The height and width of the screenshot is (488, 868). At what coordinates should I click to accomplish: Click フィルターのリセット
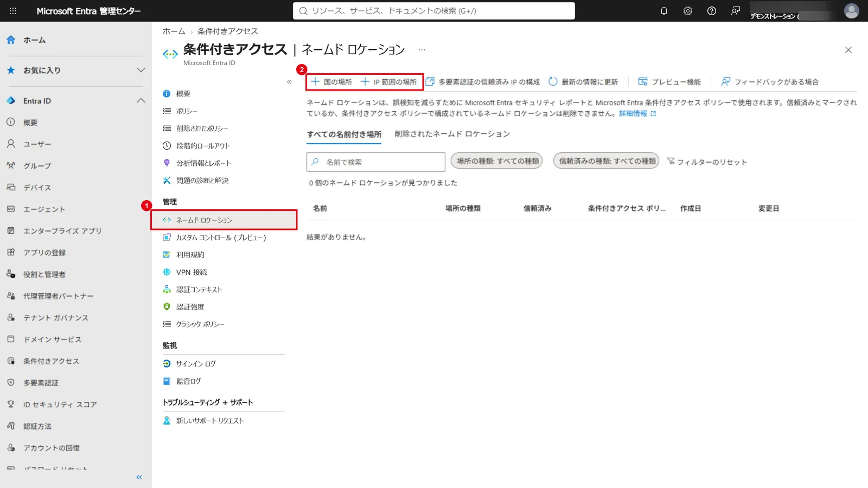coord(707,162)
